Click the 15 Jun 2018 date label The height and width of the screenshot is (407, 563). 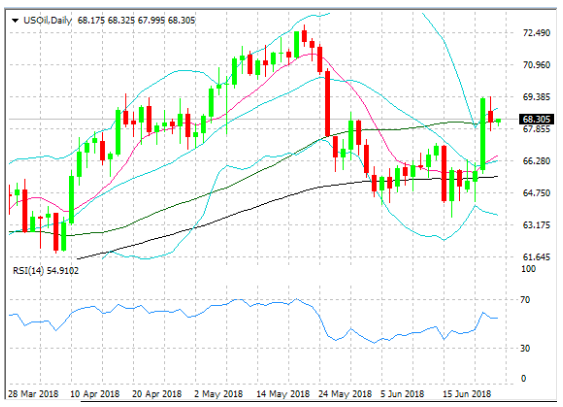pos(466,394)
